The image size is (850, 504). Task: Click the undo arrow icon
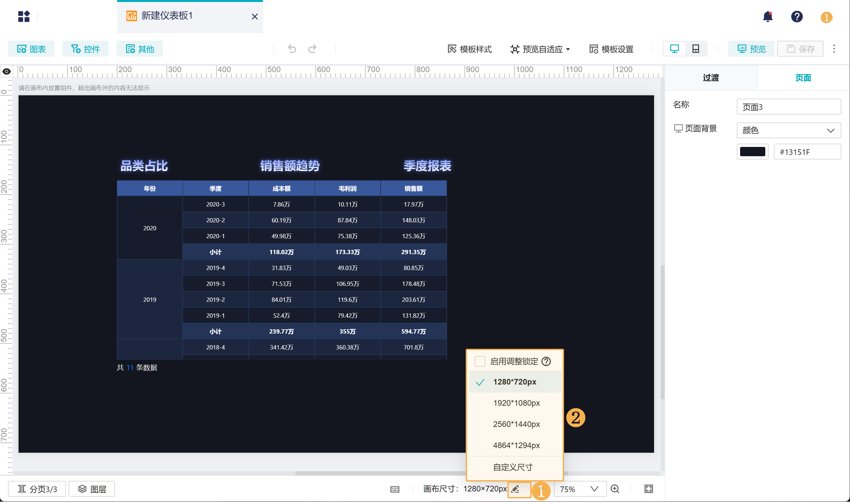tap(292, 49)
